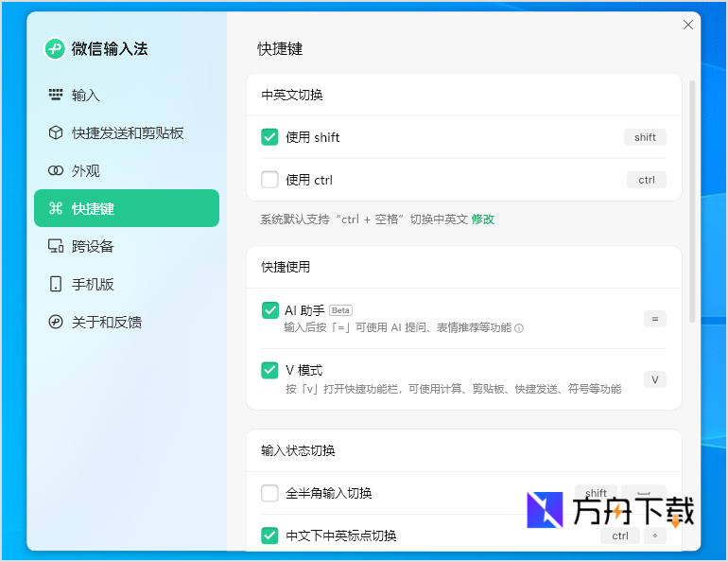Screen dimensions: 728x562
Task: Toggle the AI 助手 checkbox
Action: (x=269, y=310)
